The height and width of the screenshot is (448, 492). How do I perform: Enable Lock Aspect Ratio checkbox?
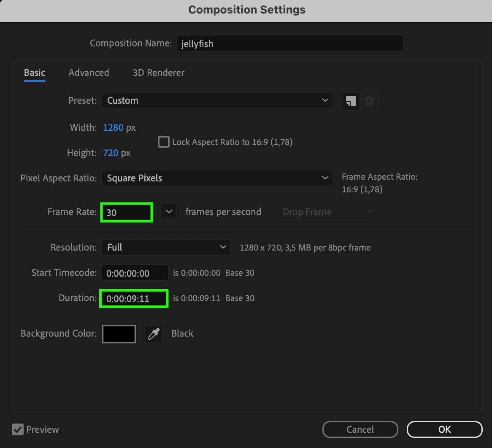(164, 142)
